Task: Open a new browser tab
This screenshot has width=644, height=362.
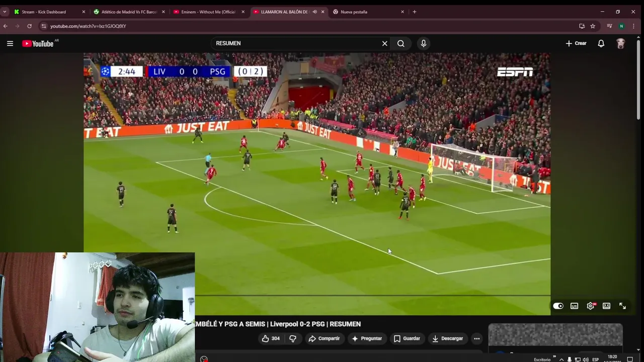Action: tap(415, 12)
